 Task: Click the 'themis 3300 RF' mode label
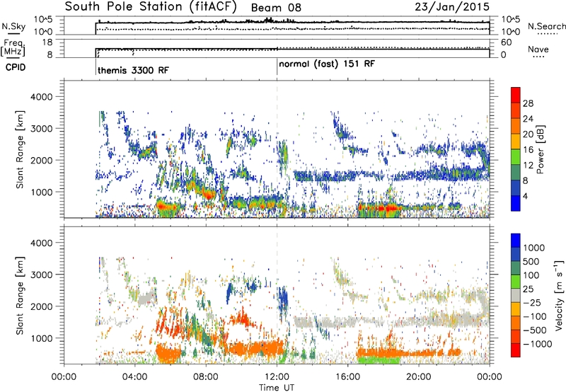133,70
